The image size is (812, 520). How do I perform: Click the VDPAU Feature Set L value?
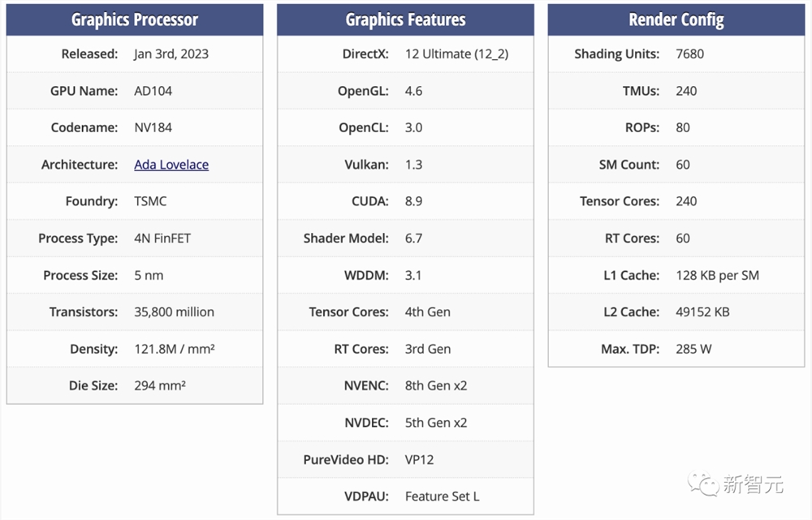tap(442, 496)
